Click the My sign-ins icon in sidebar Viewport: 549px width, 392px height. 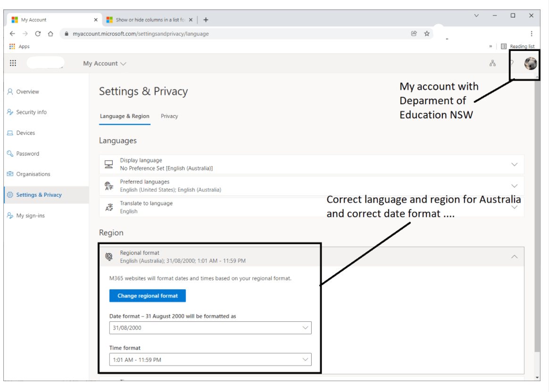coord(10,216)
